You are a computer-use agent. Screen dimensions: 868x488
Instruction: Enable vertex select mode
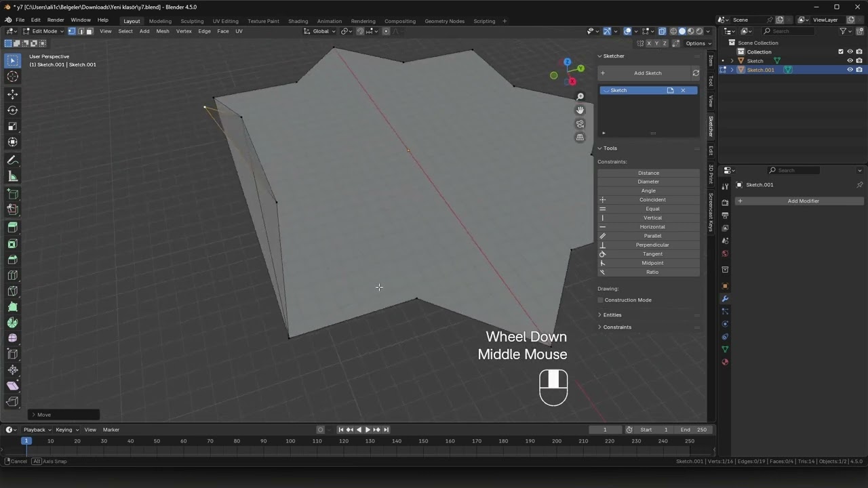point(72,31)
